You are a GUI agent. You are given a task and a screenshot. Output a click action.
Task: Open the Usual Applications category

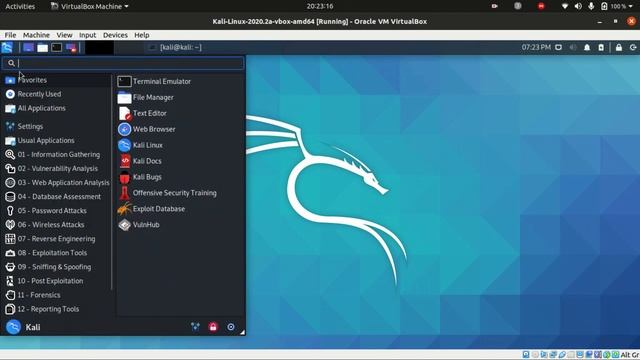click(56, 140)
